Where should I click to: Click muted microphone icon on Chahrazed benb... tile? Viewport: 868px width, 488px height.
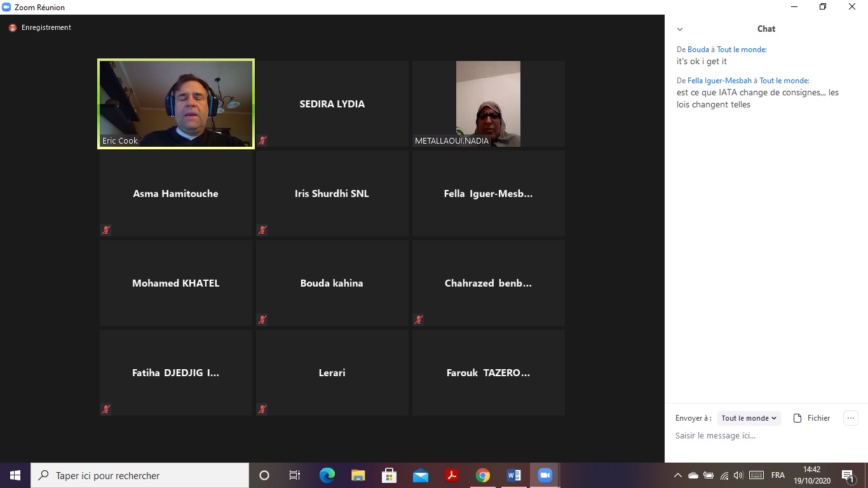coord(419,320)
